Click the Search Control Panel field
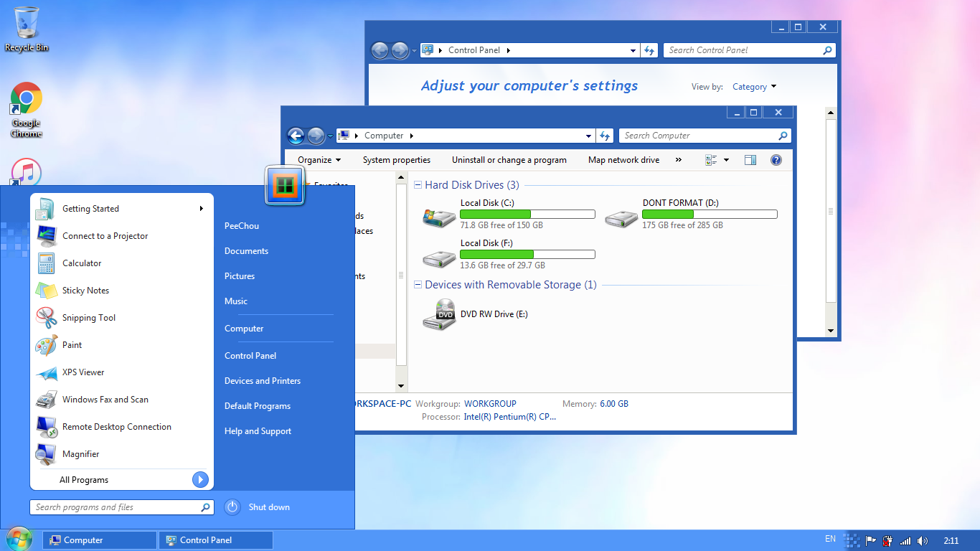Screen dimensions: 980x551 click(750, 50)
